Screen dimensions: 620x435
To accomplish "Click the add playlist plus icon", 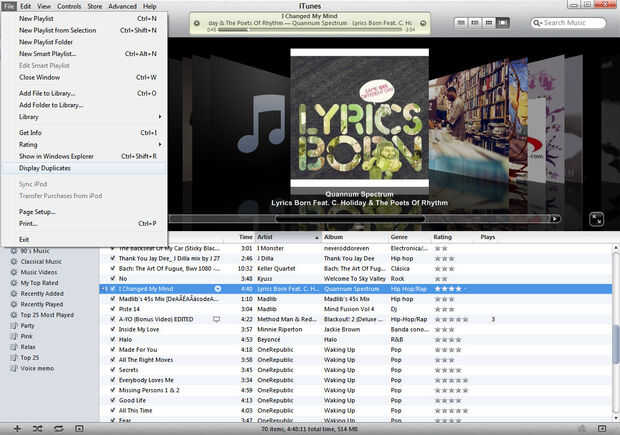I will [x=17, y=428].
